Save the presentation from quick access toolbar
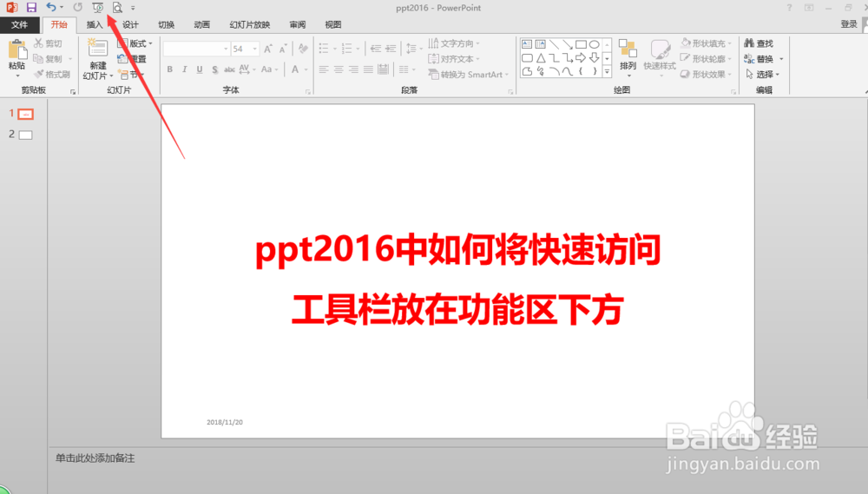Screen dimensions: 868x494 [x=31, y=8]
